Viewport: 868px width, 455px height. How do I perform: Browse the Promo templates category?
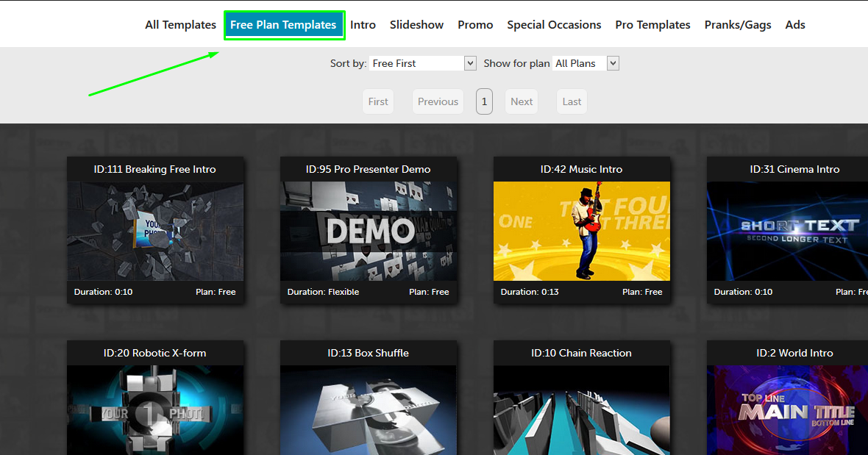pos(475,24)
